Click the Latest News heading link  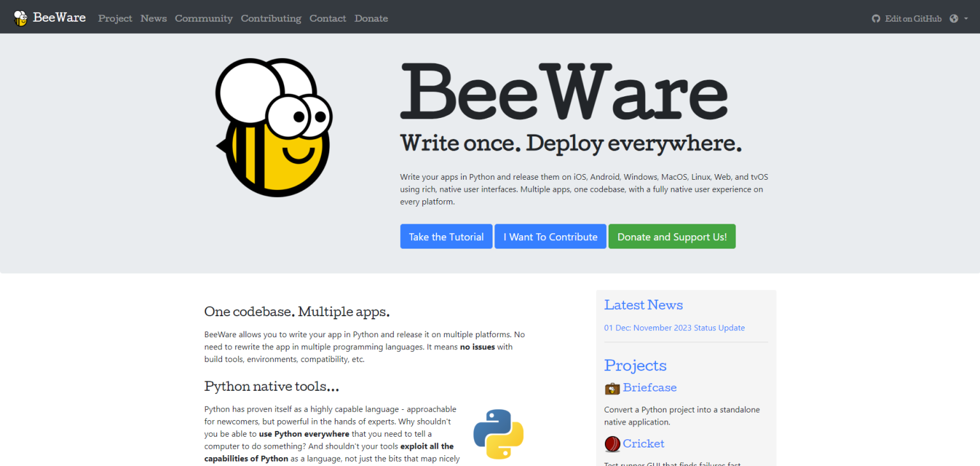click(x=643, y=305)
